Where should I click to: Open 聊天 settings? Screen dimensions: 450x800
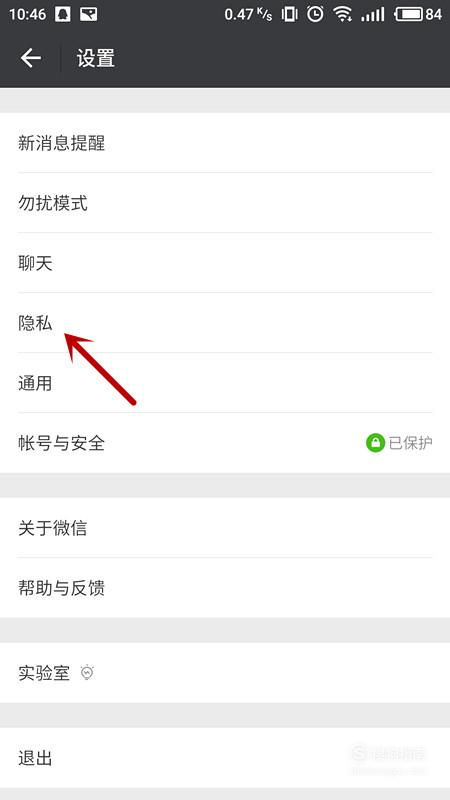tap(225, 263)
